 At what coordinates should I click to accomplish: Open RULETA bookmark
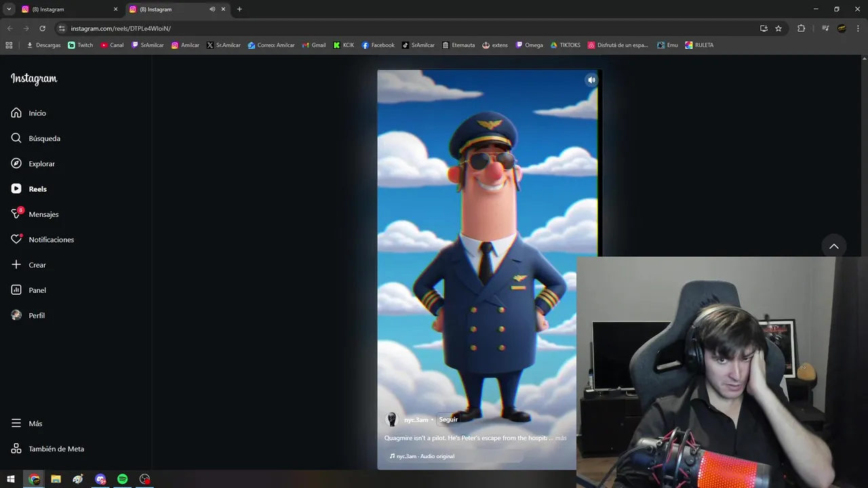click(x=699, y=45)
